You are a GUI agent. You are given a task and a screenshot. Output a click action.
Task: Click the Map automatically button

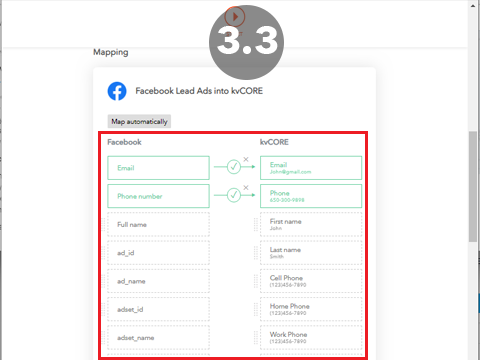point(139,121)
